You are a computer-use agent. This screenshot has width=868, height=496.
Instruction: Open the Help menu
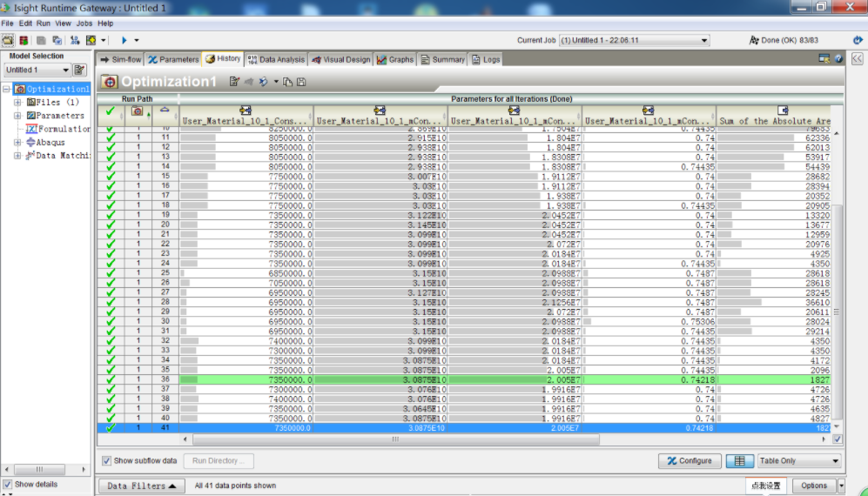(105, 23)
